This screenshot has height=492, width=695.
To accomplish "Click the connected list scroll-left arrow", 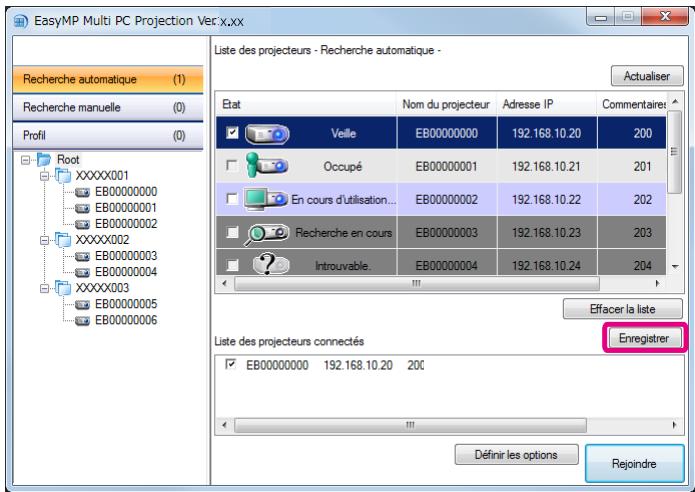I will 224,425.
